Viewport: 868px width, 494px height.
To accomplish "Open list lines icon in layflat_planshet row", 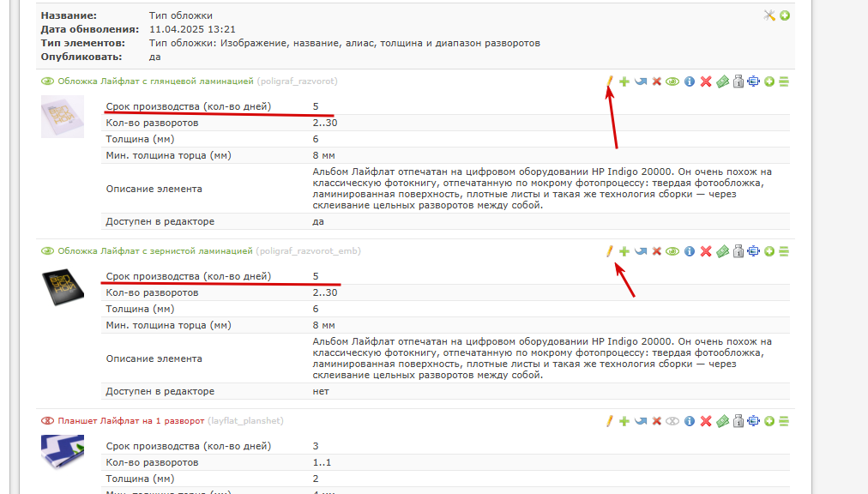I will pos(784,421).
